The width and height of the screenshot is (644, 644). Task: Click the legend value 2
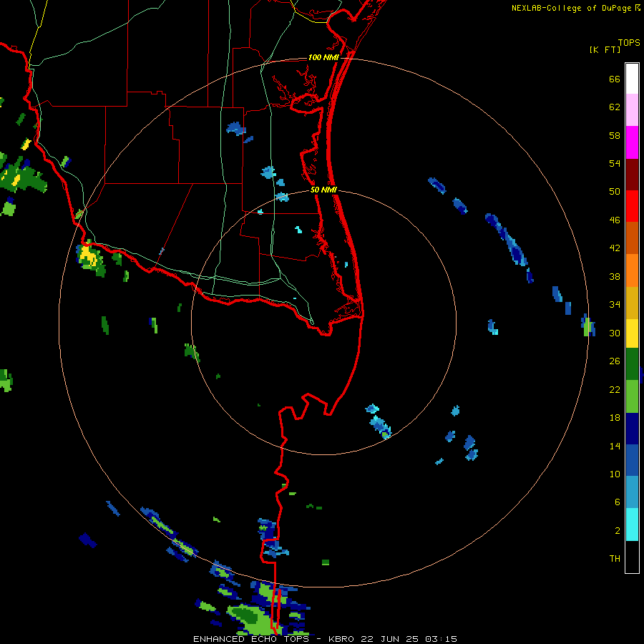[618, 531]
